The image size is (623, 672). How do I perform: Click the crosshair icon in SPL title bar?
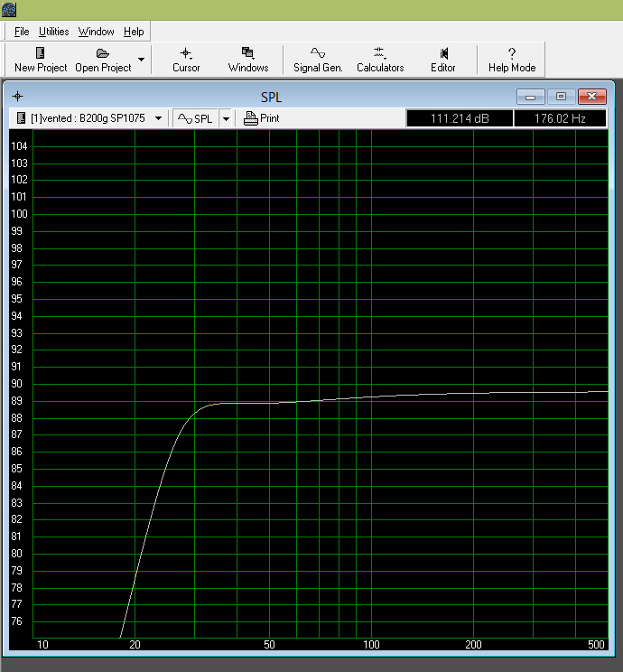coord(17,97)
